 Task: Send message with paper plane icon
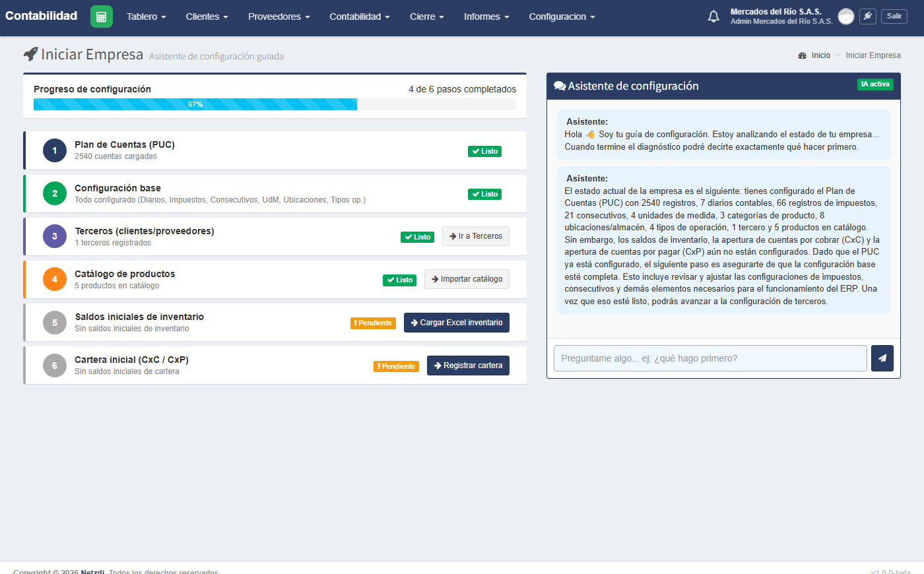click(x=882, y=358)
